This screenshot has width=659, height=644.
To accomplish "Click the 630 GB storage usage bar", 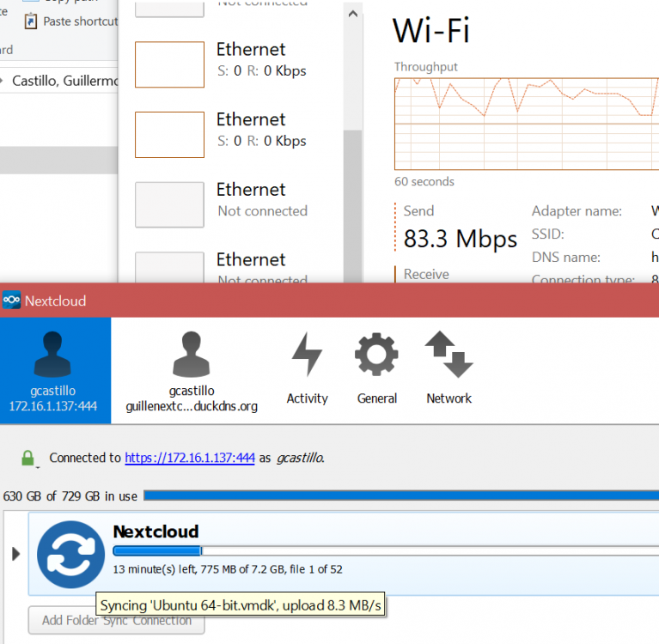I will (x=401, y=495).
